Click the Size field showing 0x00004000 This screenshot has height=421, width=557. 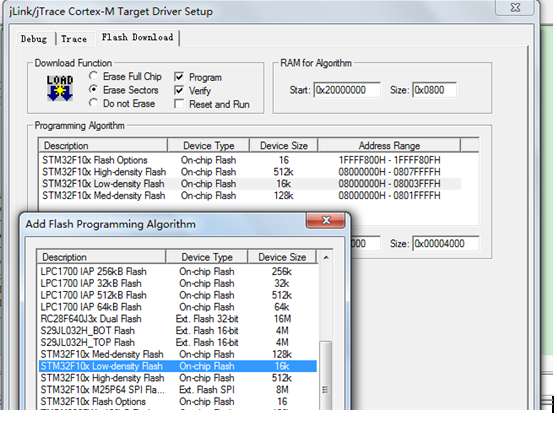pos(445,243)
